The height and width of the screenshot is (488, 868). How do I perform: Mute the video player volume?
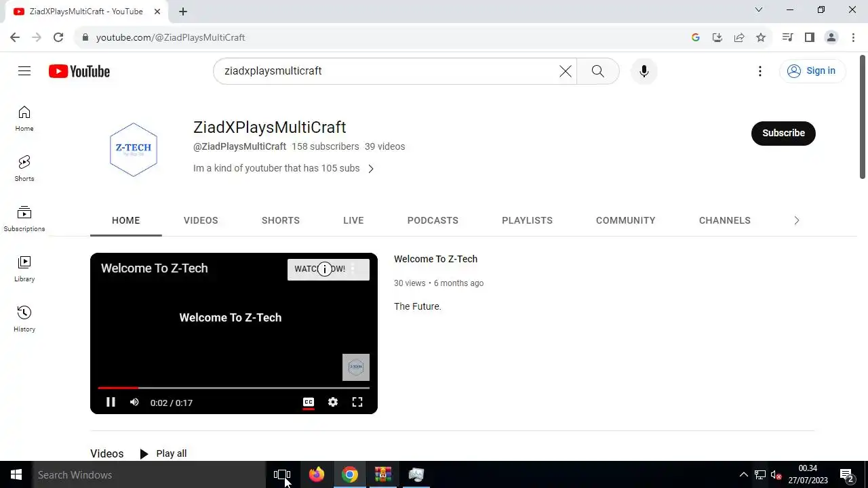[x=134, y=402]
